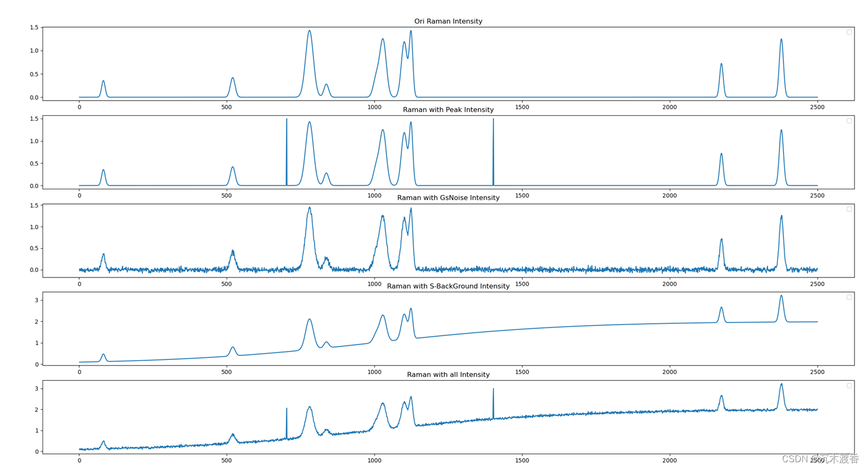Click the 'Raman with GsNoise Intensity' title
868x469 pixels.
coord(448,198)
